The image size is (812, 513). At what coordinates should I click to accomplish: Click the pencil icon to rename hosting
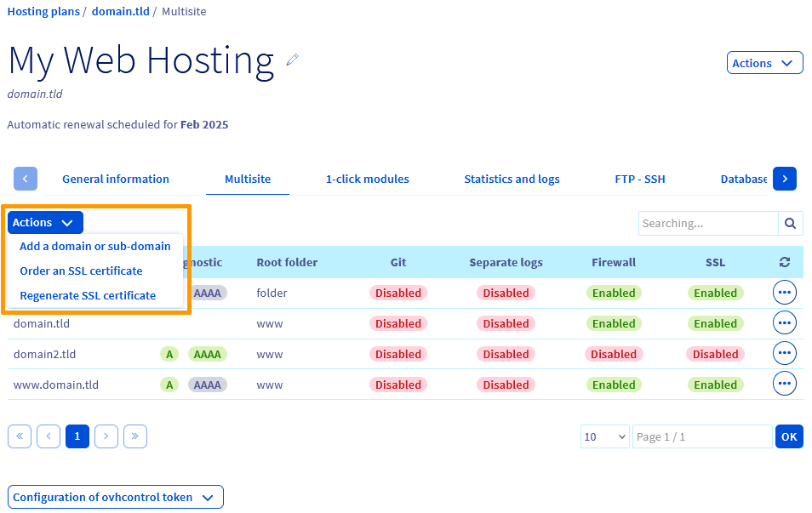click(x=293, y=60)
